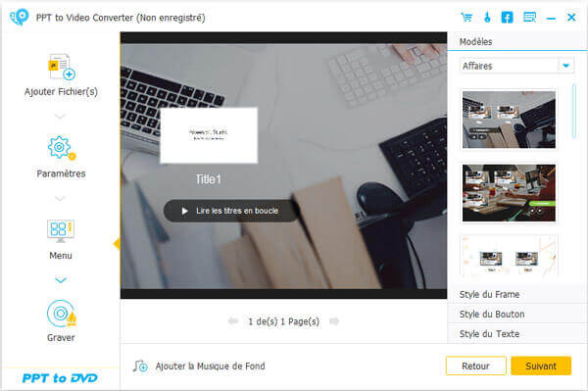Screen dimensions: 588x391
Task: Go to the Graver disc icon
Action: tap(61, 314)
